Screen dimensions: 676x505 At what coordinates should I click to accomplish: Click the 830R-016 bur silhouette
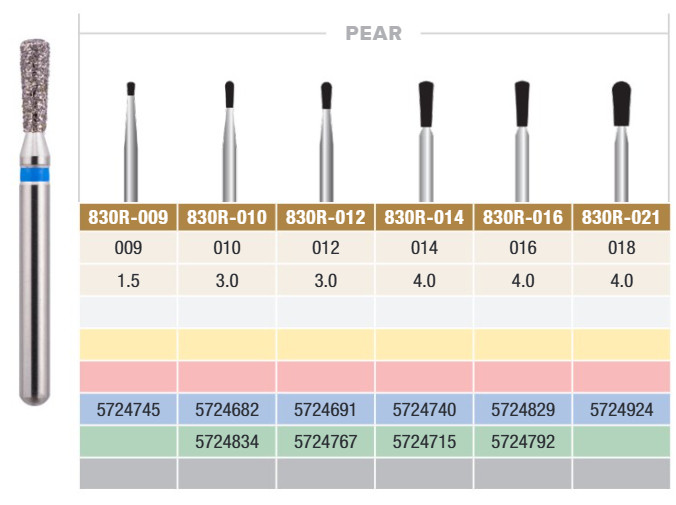point(522,141)
